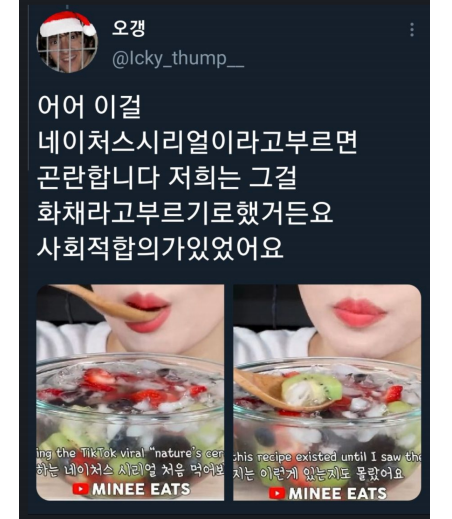This screenshot has width=452, height=519.
Task: Open the @Icky_thump__ handle link
Action: tap(178, 59)
